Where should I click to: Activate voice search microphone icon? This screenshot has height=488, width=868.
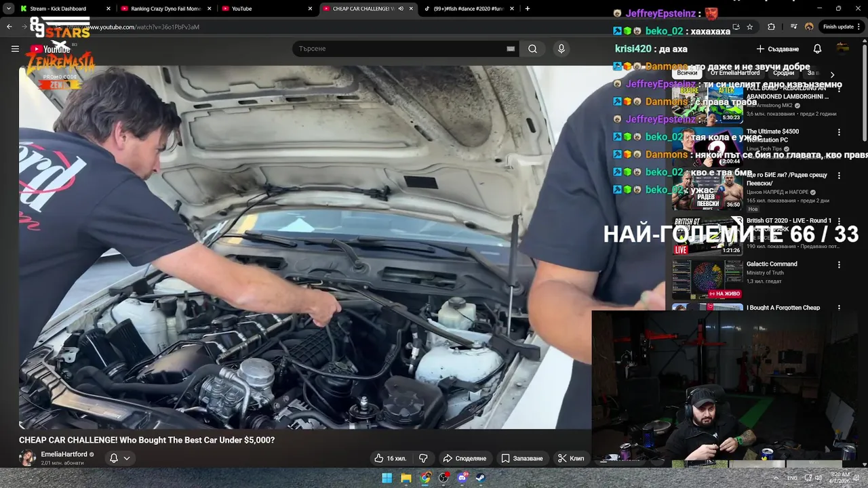[x=561, y=49]
